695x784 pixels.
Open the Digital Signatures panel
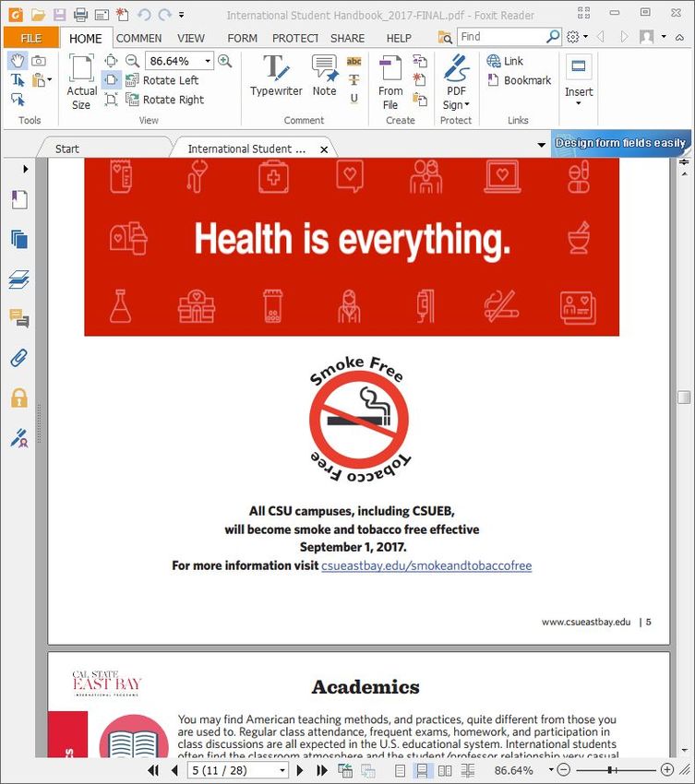click(19, 438)
